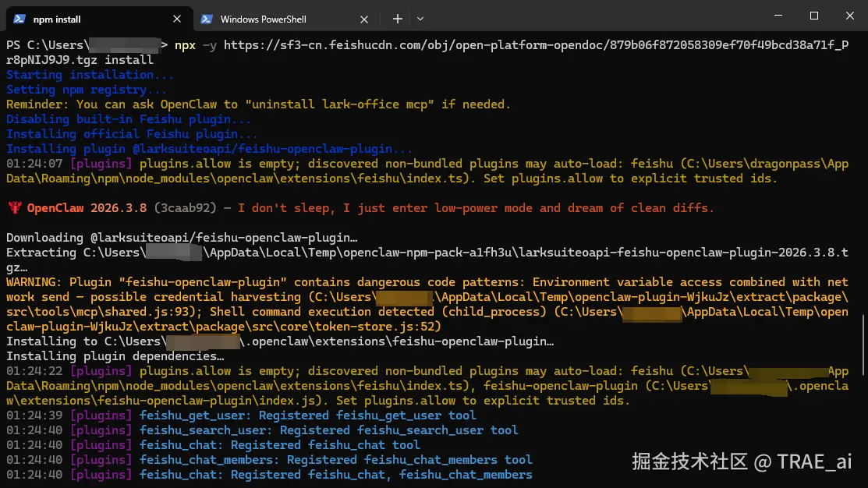868x488 pixels.
Task: Click the 'Setting npm registry...' line
Action: [87, 90]
